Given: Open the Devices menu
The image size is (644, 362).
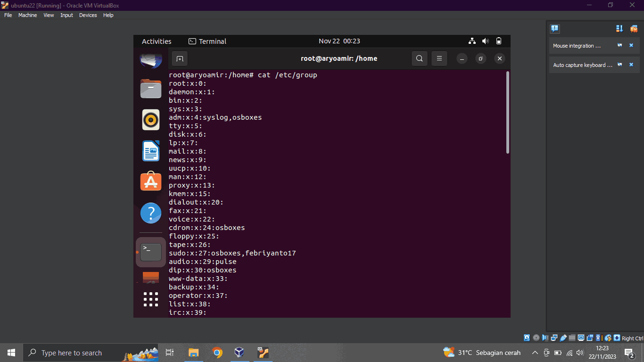Looking at the screenshot, I should click(x=88, y=15).
